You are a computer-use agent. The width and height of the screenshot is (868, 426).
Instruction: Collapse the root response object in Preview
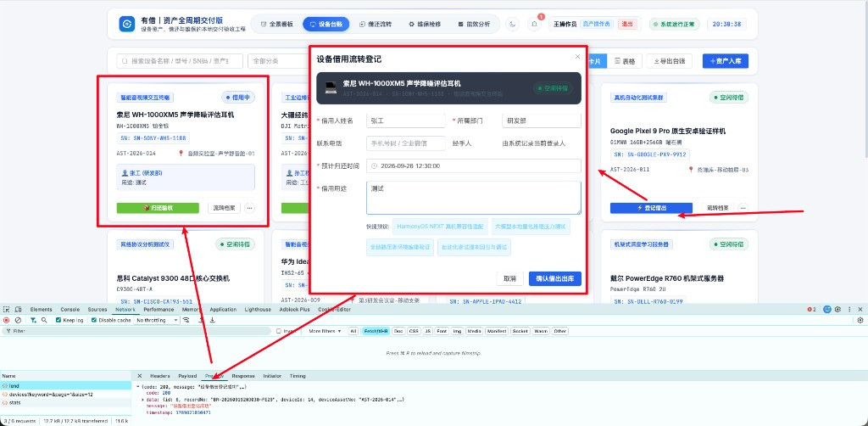tap(138, 386)
